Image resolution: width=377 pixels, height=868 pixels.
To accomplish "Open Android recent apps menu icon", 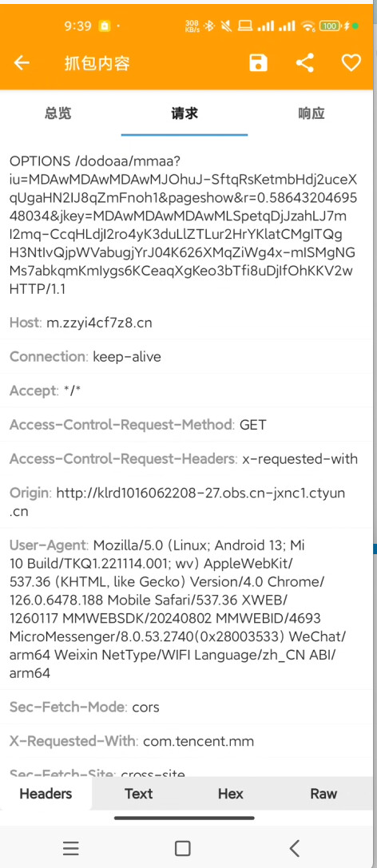I will 71,847.
